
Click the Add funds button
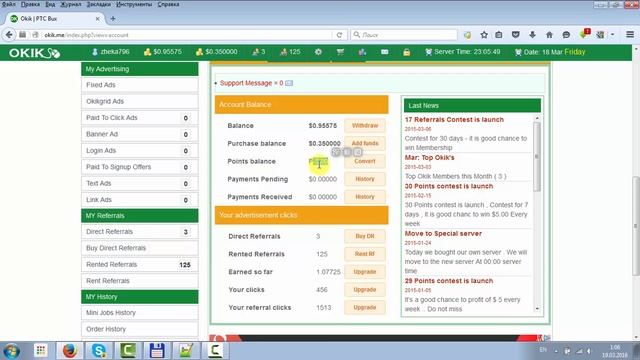click(365, 143)
